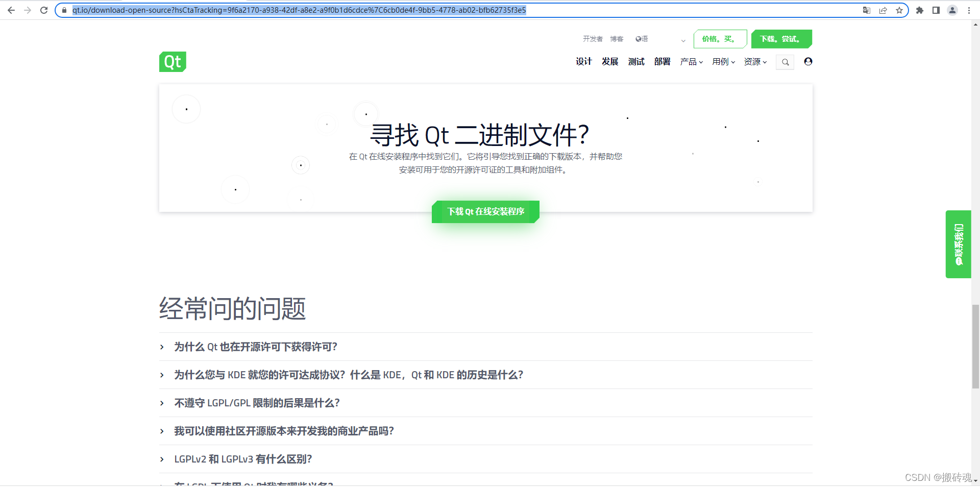Click the language globe icon
980x487 pixels.
638,39
